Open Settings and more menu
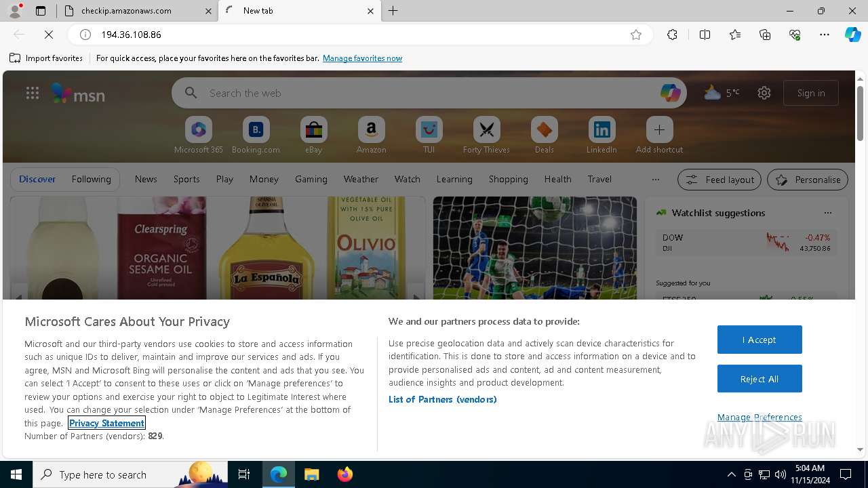This screenshot has height=488, width=868. click(x=825, y=35)
